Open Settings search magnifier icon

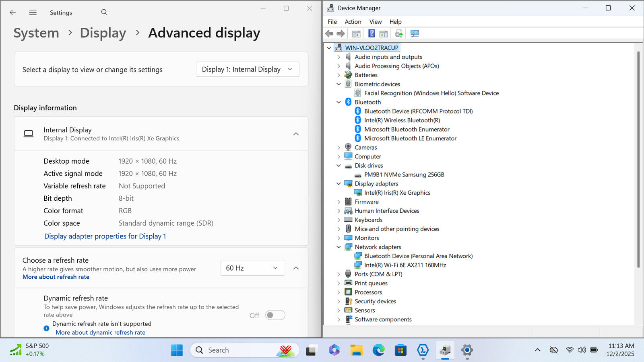pos(104,12)
